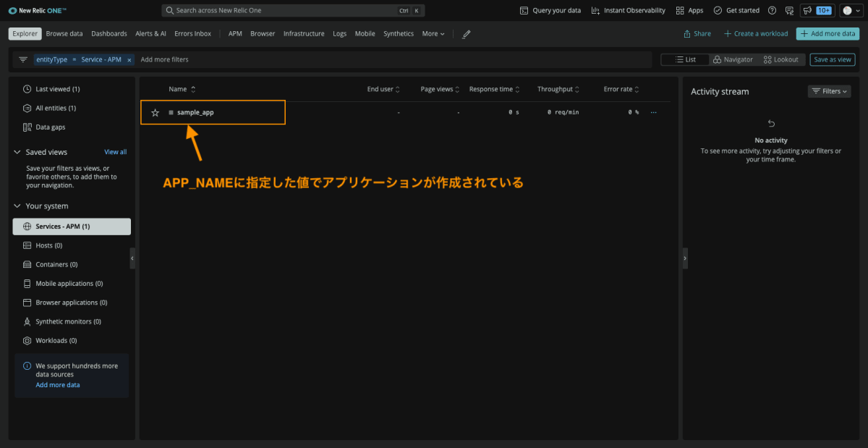
Task: Open Browser in navigation
Action: 263,34
